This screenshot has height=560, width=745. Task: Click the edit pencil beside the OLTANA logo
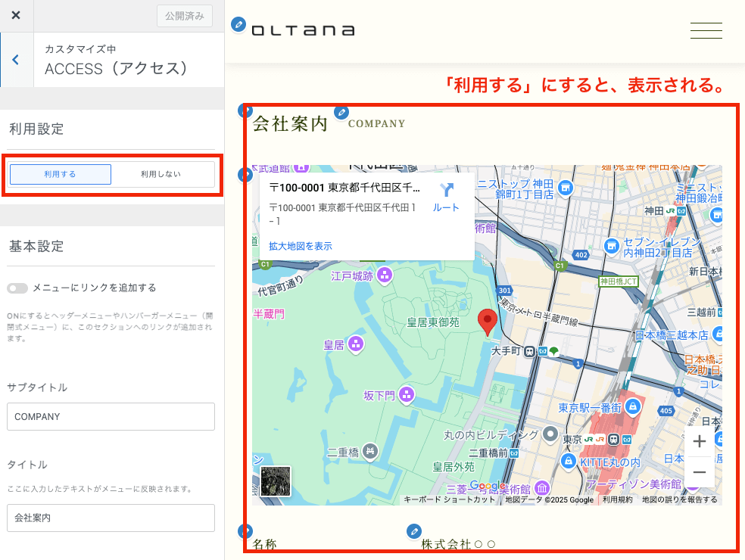click(x=238, y=24)
